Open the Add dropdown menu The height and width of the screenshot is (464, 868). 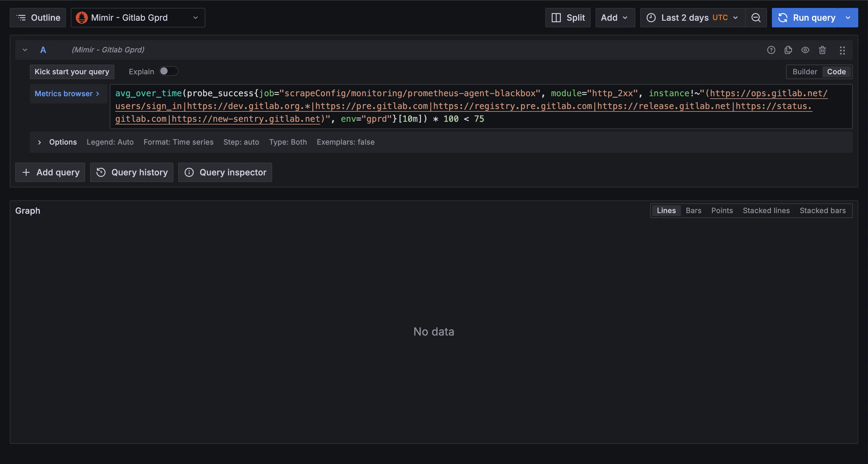click(615, 18)
